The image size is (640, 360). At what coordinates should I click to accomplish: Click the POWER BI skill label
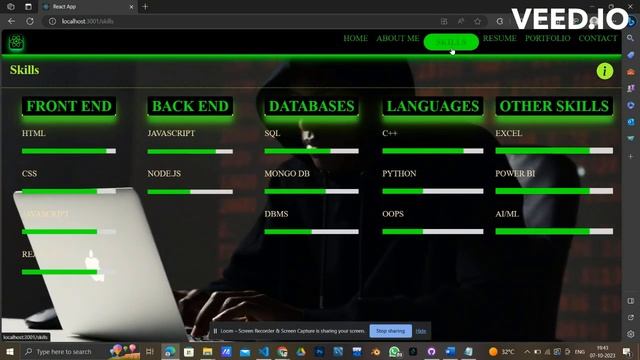tap(515, 173)
